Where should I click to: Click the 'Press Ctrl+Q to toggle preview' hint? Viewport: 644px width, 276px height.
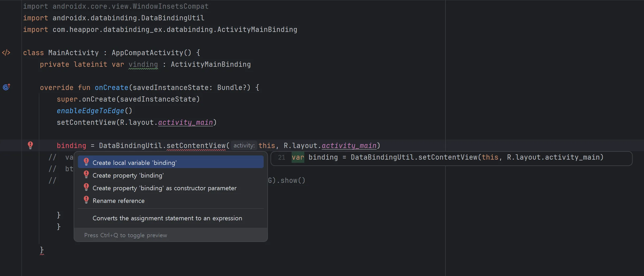click(x=126, y=235)
